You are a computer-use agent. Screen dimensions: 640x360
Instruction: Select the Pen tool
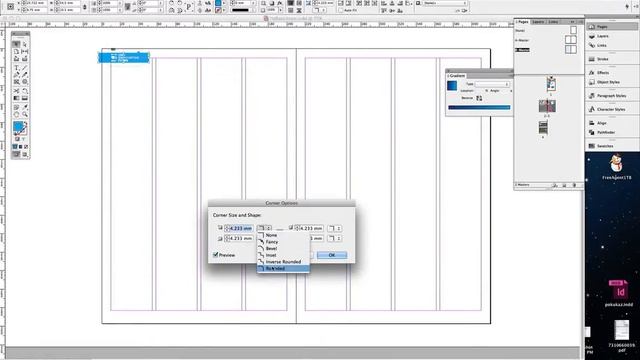[x=16, y=75]
